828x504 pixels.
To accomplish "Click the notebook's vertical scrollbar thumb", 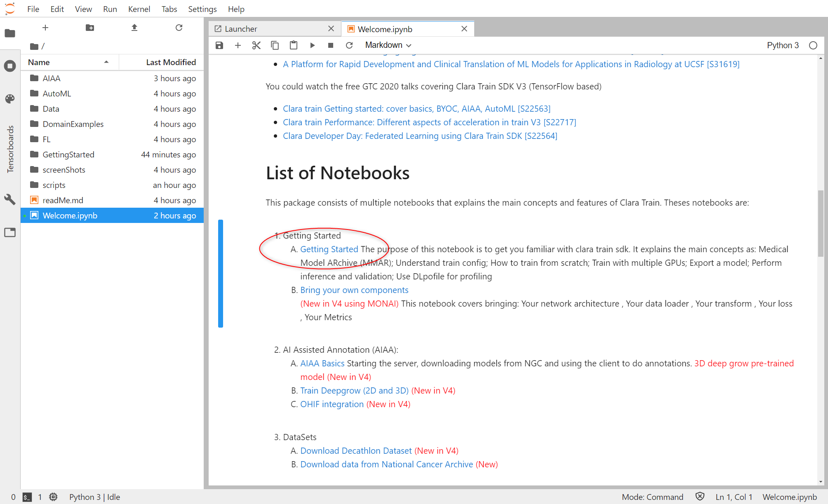I will pyautogui.click(x=821, y=223).
